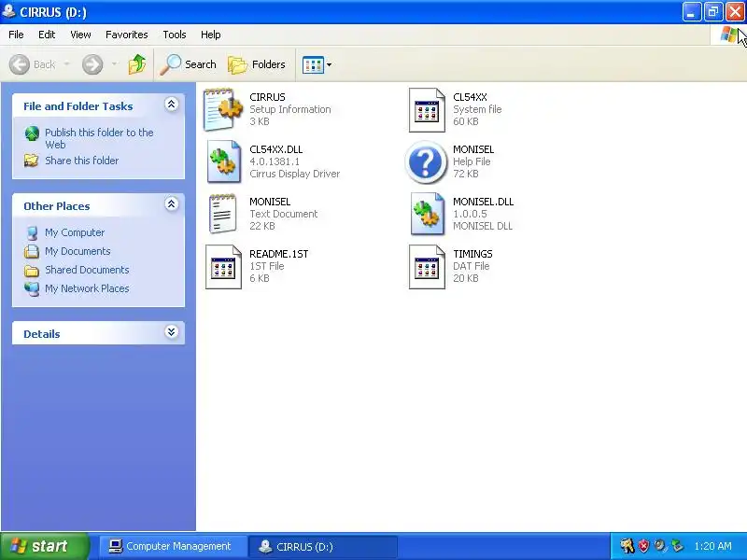
Task: Click the 'Setup Information' type text
Action: click(x=289, y=109)
